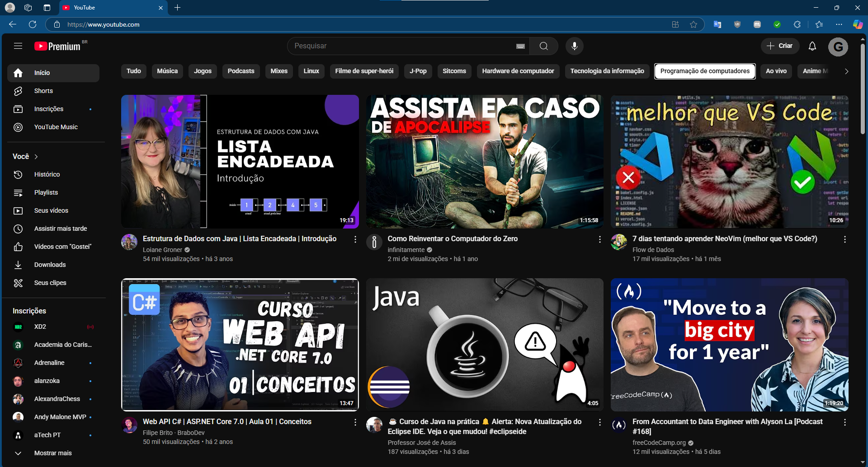Open the on-screen keyboard icon in search
Image resolution: width=868 pixels, height=467 pixels.
pos(520,46)
